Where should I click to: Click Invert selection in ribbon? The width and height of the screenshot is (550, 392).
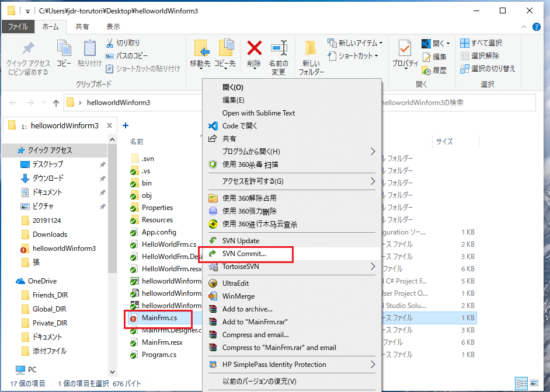click(488, 69)
